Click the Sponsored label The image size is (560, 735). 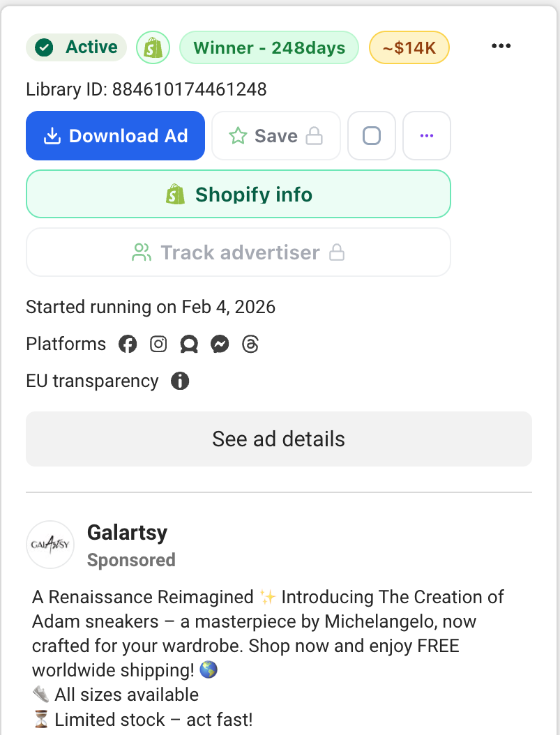(x=131, y=560)
